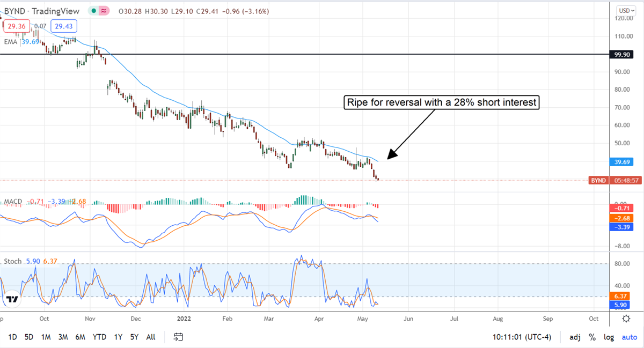Open the EMA indicator legend
The width and height of the screenshot is (644, 348).
coord(10,42)
